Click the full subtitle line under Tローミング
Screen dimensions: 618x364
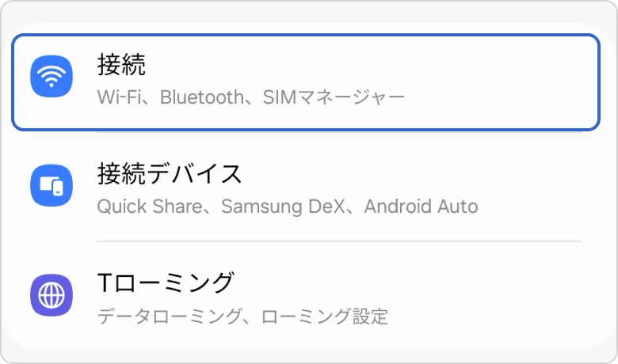pos(242,317)
